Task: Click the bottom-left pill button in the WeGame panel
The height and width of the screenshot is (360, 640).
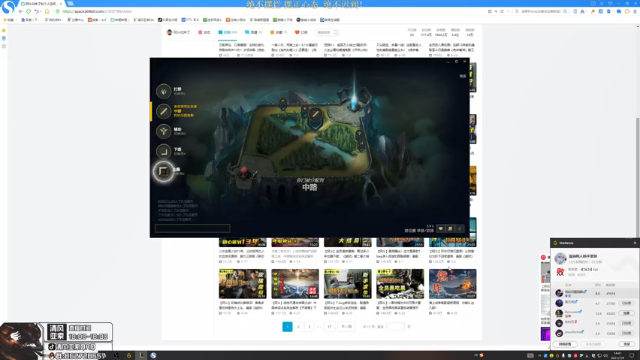Action: click(x=565, y=344)
